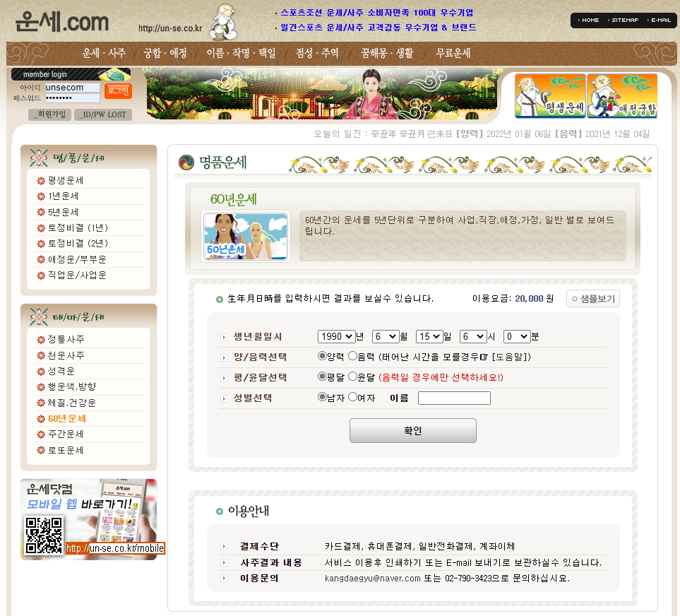The width and height of the screenshot is (680, 616).
Task: Select the 윤달 leap month radio
Action: pyautogui.click(x=353, y=377)
